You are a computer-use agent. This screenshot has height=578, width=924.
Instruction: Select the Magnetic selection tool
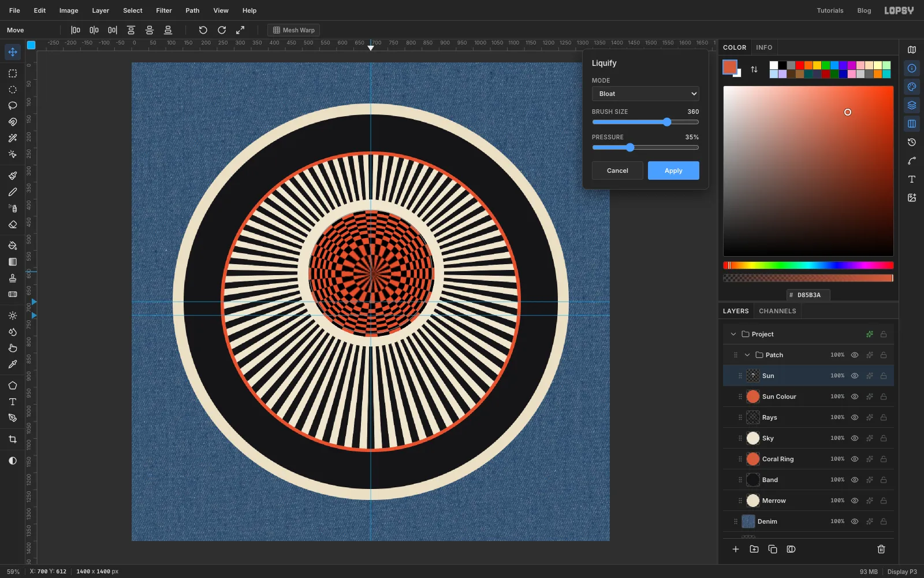[x=13, y=122]
